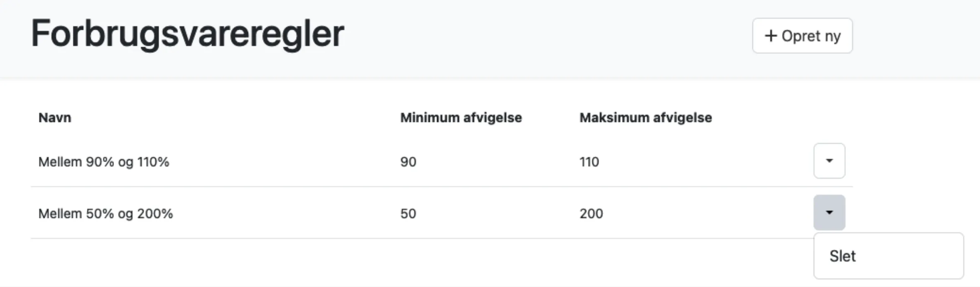Open the dropdown arrow for Mellem 90% og 110%
Screen dimensions: 980x287
coord(829,161)
